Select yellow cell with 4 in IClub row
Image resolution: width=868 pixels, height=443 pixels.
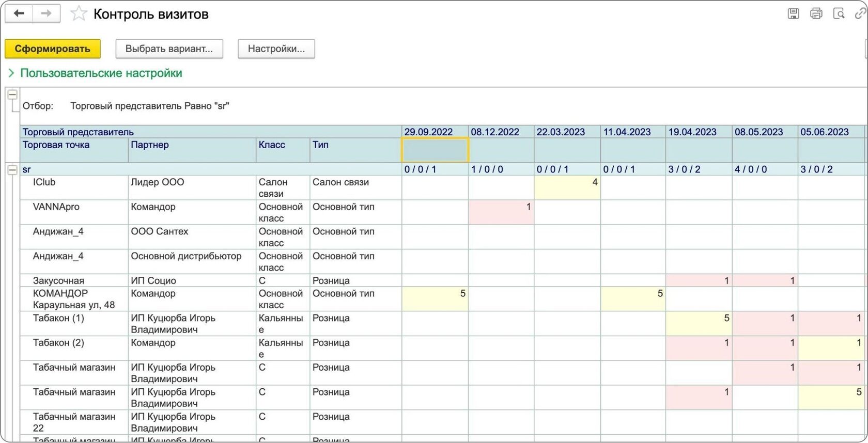(x=567, y=187)
